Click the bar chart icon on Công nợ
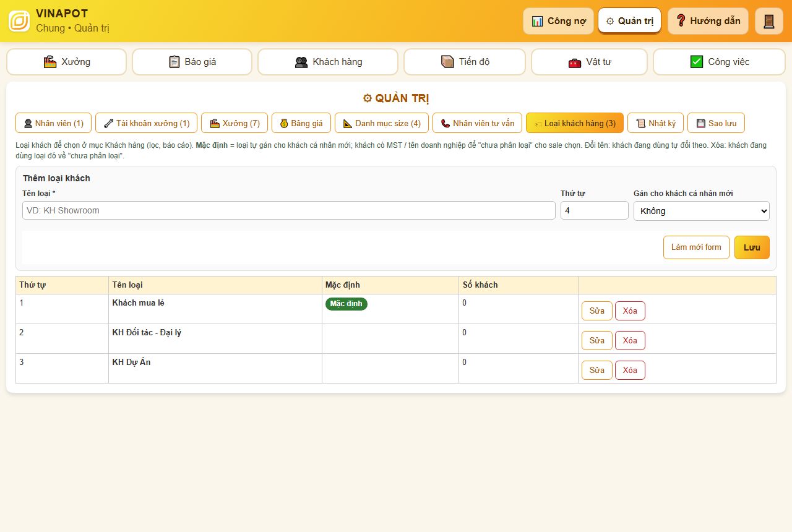 [537, 21]
